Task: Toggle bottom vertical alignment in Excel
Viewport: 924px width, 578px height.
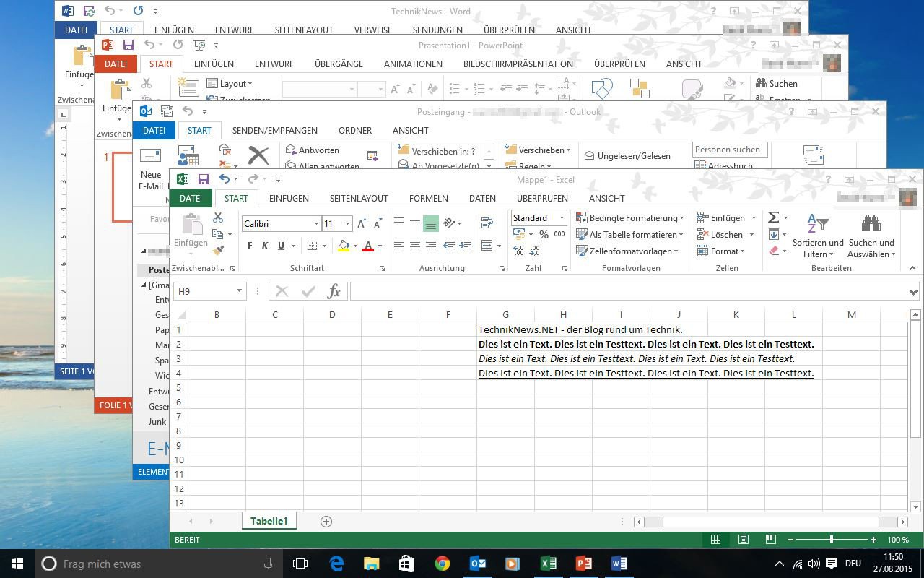Action: [x=431, y=223]
